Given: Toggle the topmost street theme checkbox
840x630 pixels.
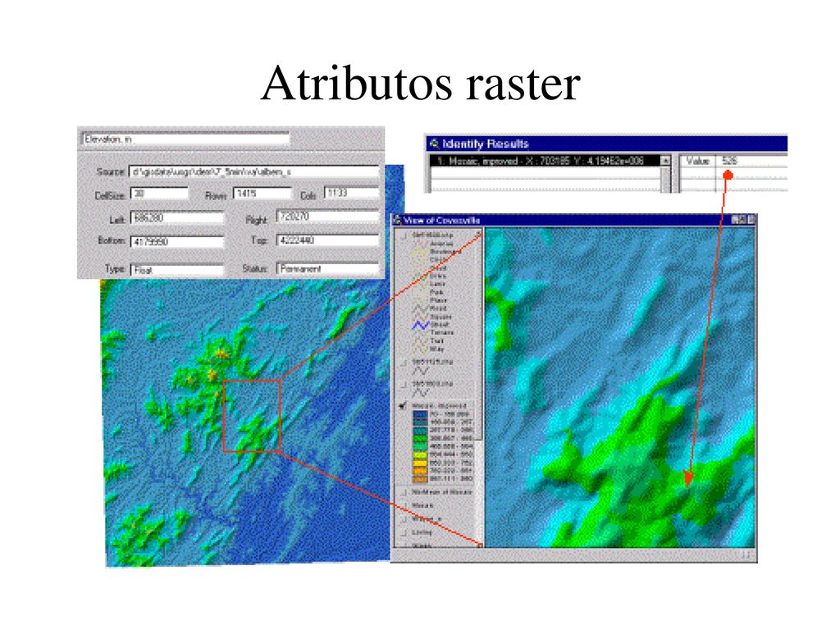Looking at the screenshot, I should click(x=405, y=235).
